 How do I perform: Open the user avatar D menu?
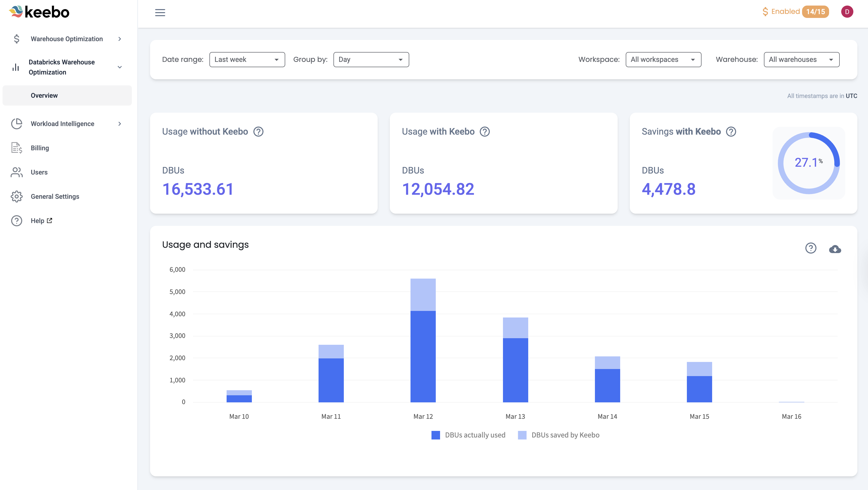pyautogui.click(x=847, y=12)
